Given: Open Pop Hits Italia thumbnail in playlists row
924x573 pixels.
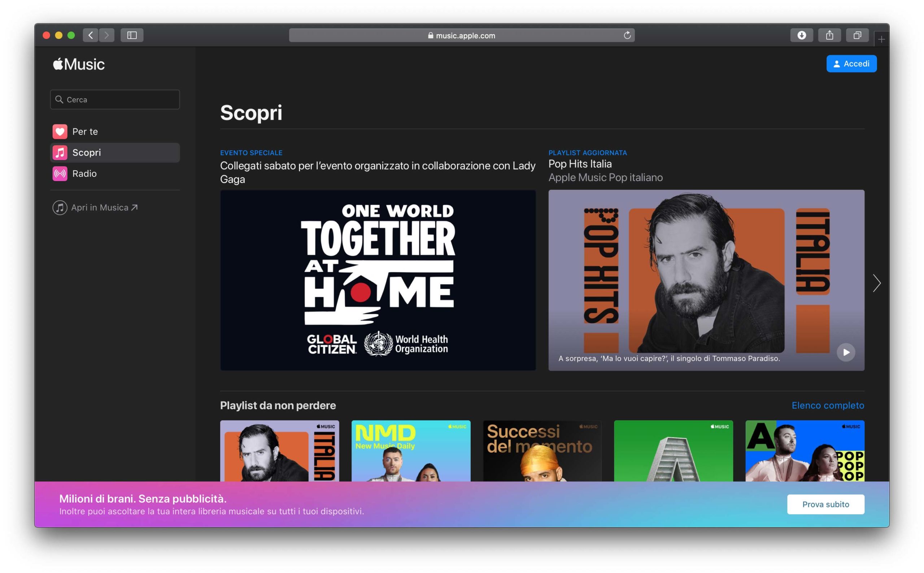Looking at the screenshot, I should tap(279, 451).
